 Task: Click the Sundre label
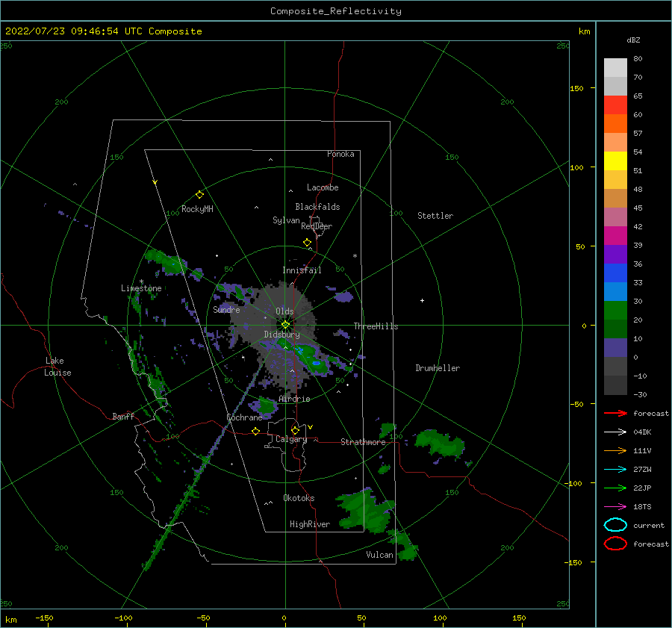pos(226,309)
